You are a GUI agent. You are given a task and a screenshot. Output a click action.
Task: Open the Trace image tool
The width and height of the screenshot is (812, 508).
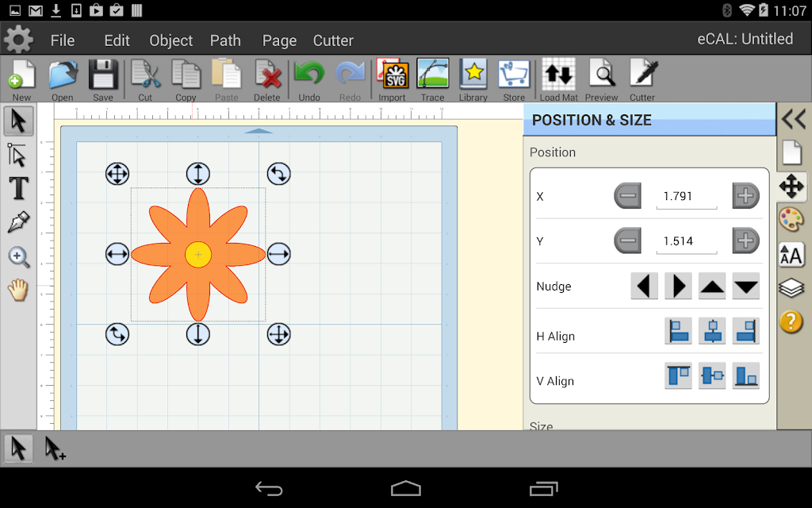coord(432,79)
